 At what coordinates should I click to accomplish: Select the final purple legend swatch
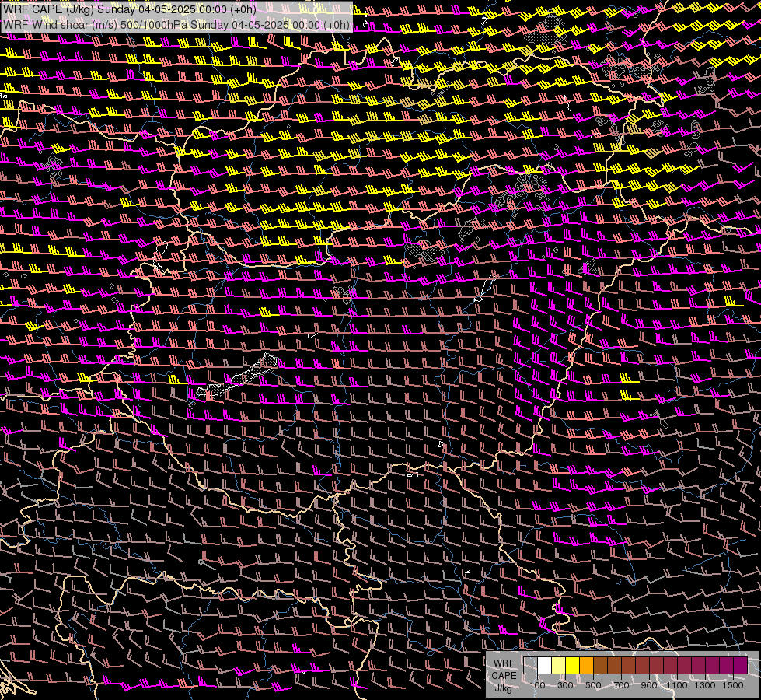pos(741,666)
